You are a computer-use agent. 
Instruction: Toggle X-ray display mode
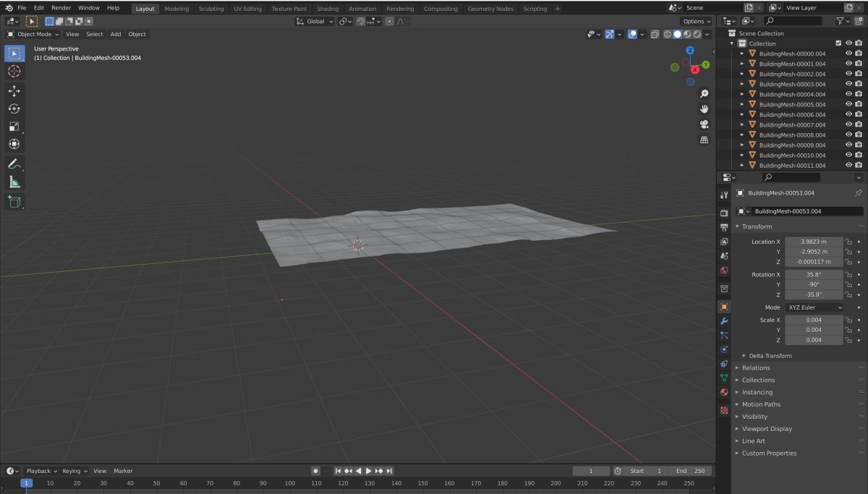(654, 34)
